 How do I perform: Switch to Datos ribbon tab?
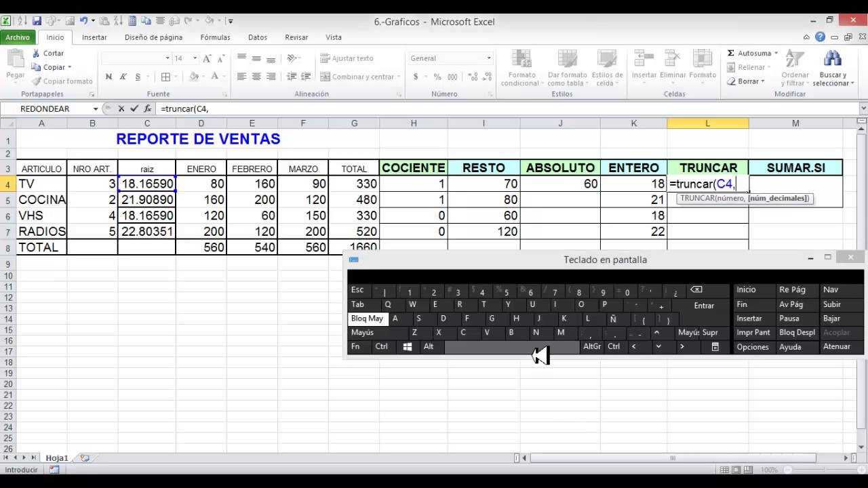[258, 37]
